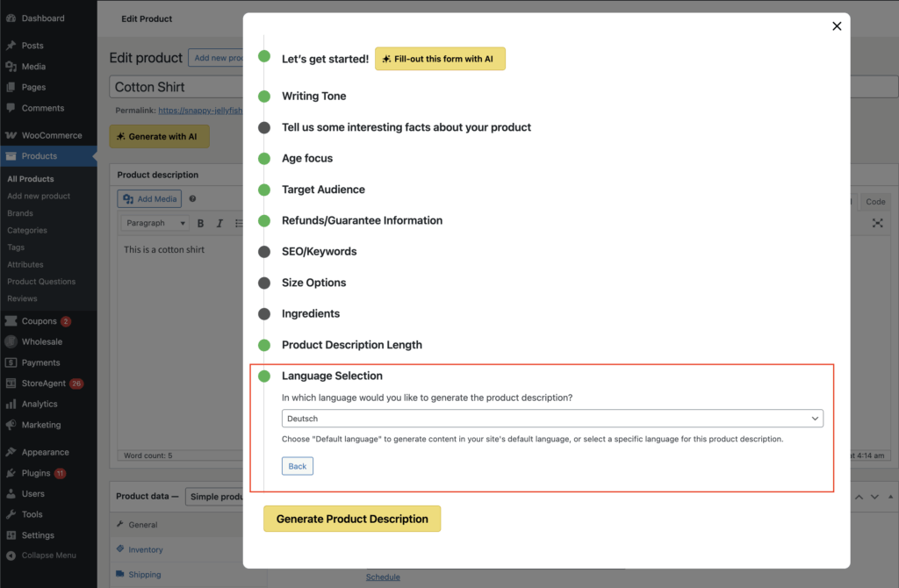Toggle distraction-free fullscreen editor icon
Viewport: 899px width, 588px height.
pyautogui.click(x=877, y=223)
